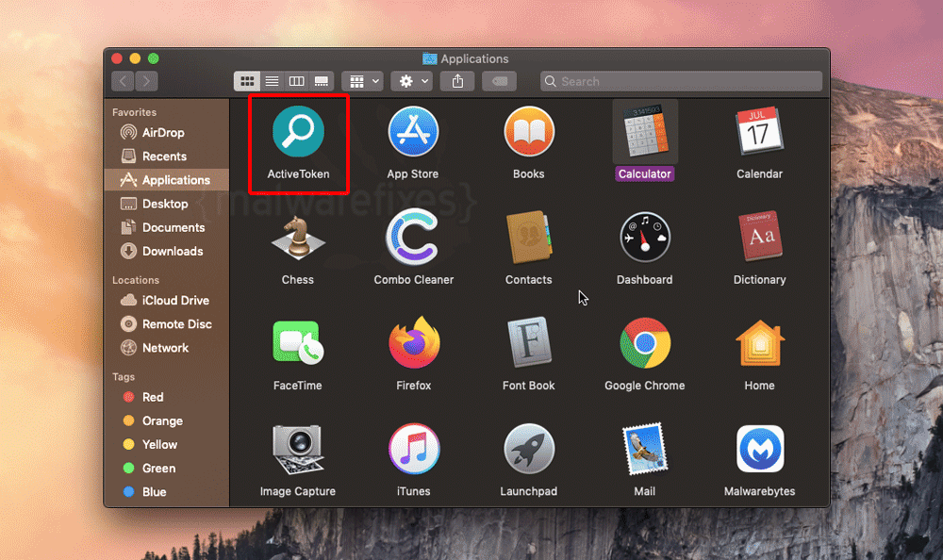Go forward with the right arrow button
The image size is (943, 560).
pyautogui.click(x=146, y=81)
